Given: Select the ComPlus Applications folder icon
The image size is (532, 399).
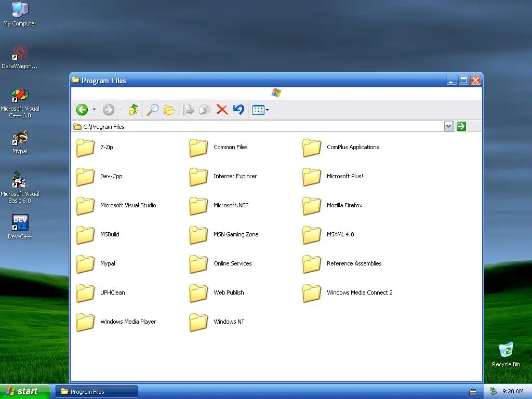Looking at the screenshot, I should pyautogui.click(x=312, y=148).
